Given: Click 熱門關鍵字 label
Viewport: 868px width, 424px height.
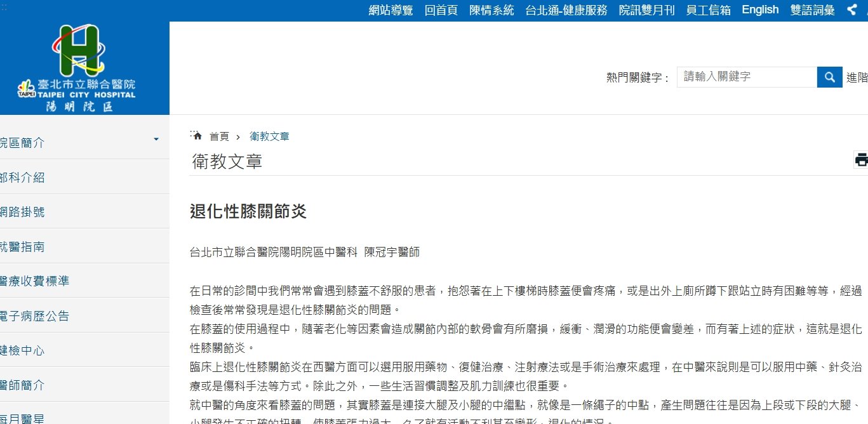Looking at the screenshot, I should point(638,77).
